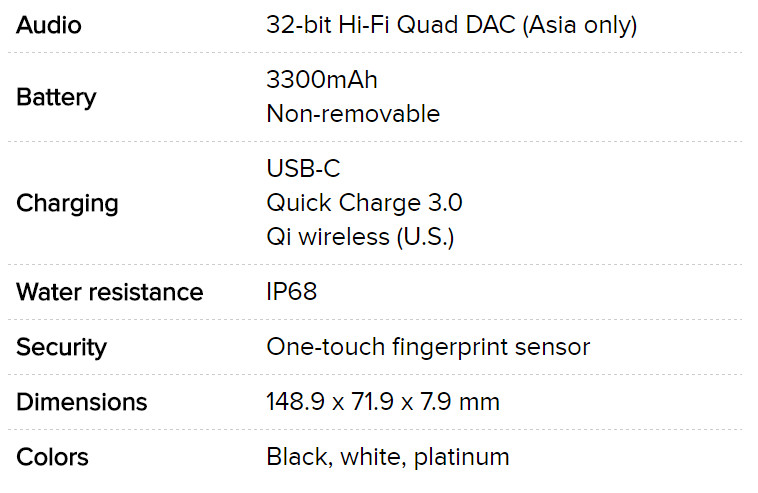Select the IP68 rating value
Image resolution: width=758 pixels, height=493 pixels.
[291, 292]
